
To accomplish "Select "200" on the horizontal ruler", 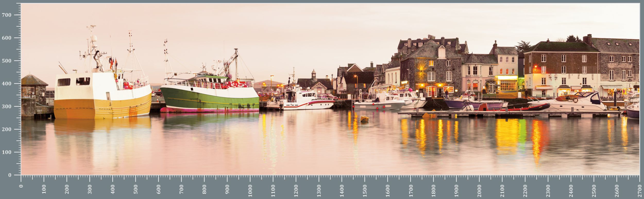I will 67,189.
